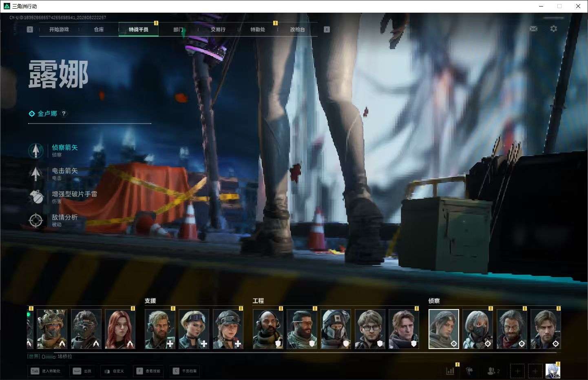The height and width of the screenshot is (380, 588).
Task: Select the 侦察箭矢 skill icon
Action: [x=36, y=150]
